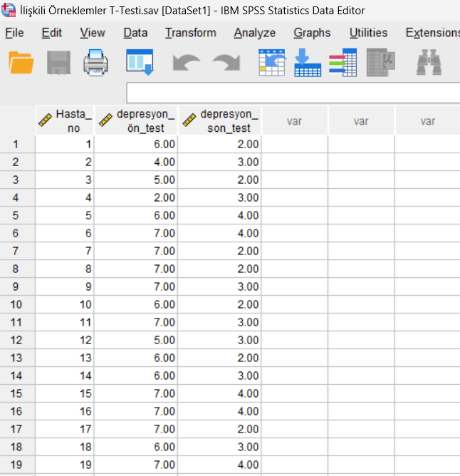Select the depresyon_ön_test column header
Image resolution: width=460 pixels, height=476 pixels.
tap(136, 121)
